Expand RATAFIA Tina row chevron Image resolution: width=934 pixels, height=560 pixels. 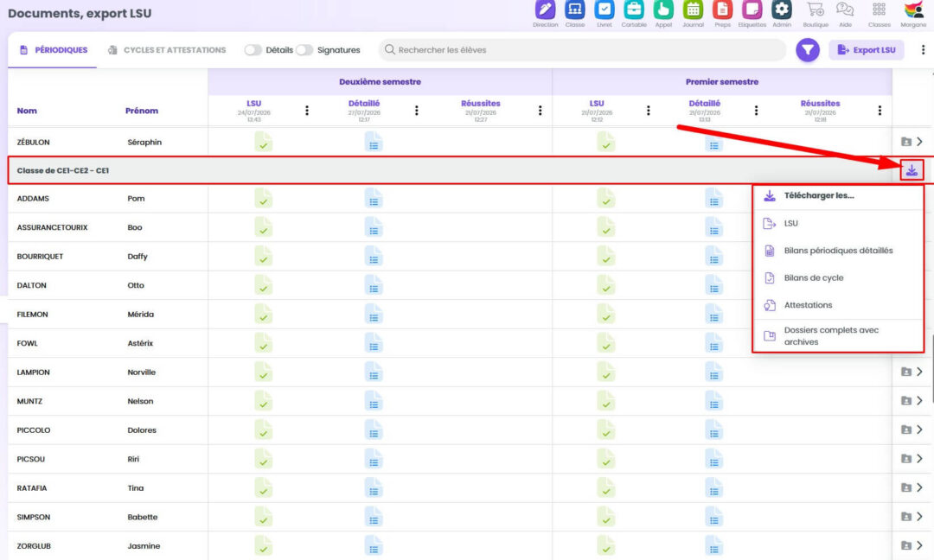click(x=919, y=487)
